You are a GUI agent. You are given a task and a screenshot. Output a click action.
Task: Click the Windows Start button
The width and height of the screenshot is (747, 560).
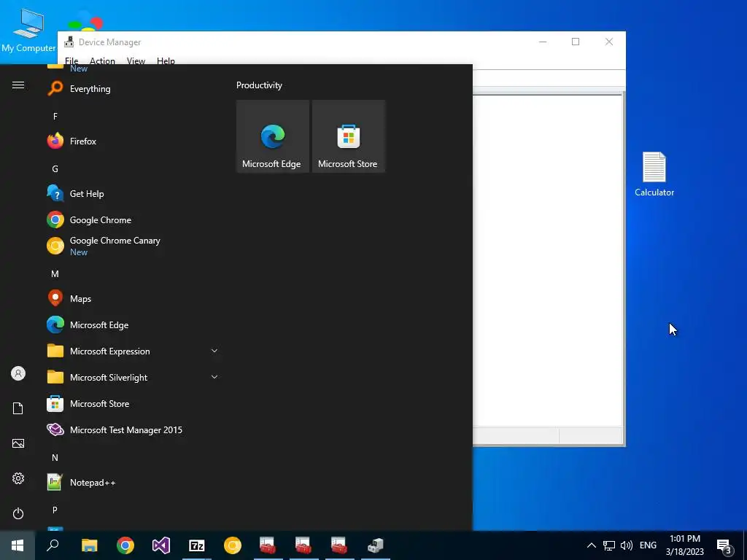click(x=18, y=545)
